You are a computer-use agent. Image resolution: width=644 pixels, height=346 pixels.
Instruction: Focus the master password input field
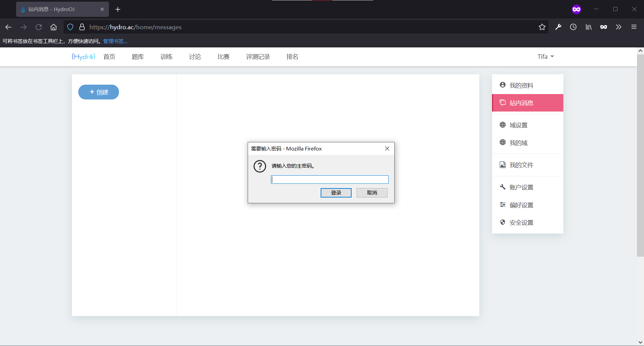pos(329,179)
